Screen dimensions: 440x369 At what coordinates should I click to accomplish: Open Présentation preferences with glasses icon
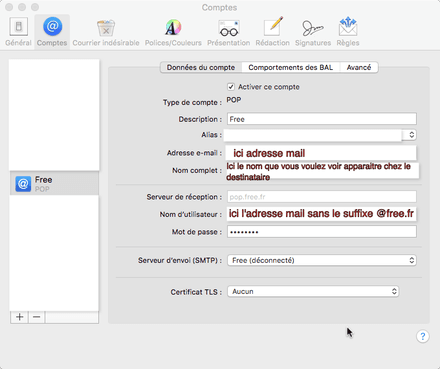[229, 32]
